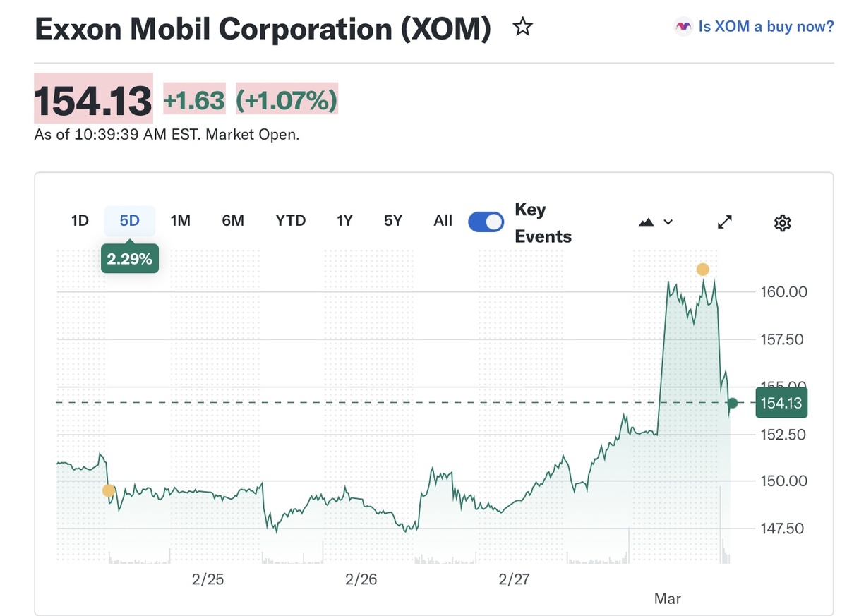The height and width of the screenshot is (616, 847).
Task: Select the 1Y time range
Action: [344, 221]
